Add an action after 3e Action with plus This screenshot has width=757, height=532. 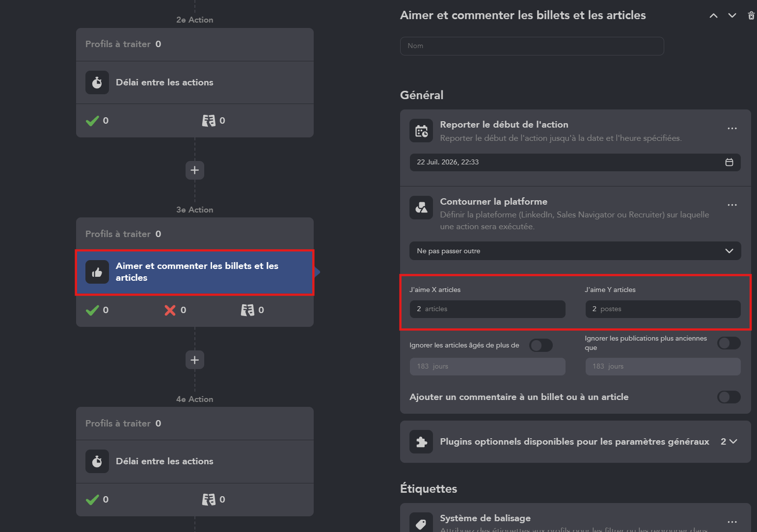[195, 360]
